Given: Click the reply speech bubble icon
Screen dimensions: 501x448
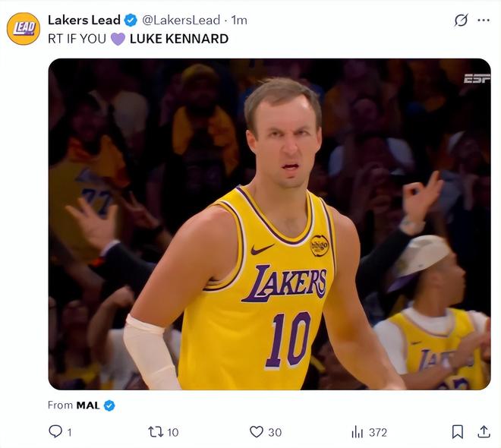Looking at the screenshot, I should (x=55, y=431).
